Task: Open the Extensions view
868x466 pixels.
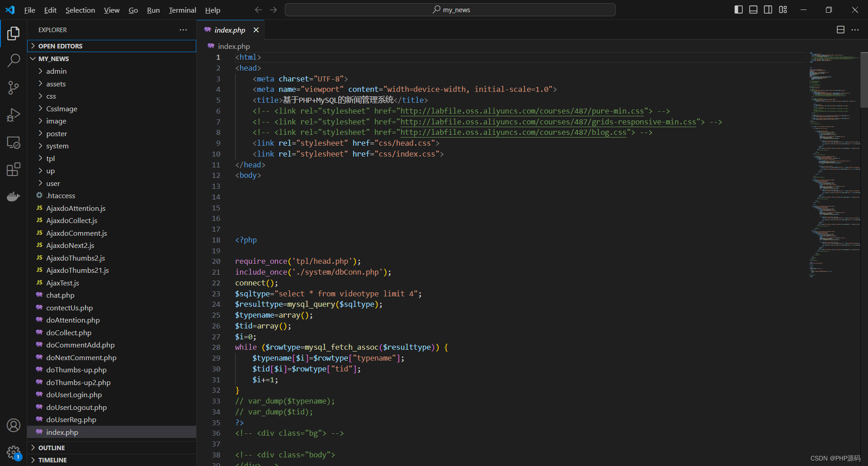Action: (14, 170)
